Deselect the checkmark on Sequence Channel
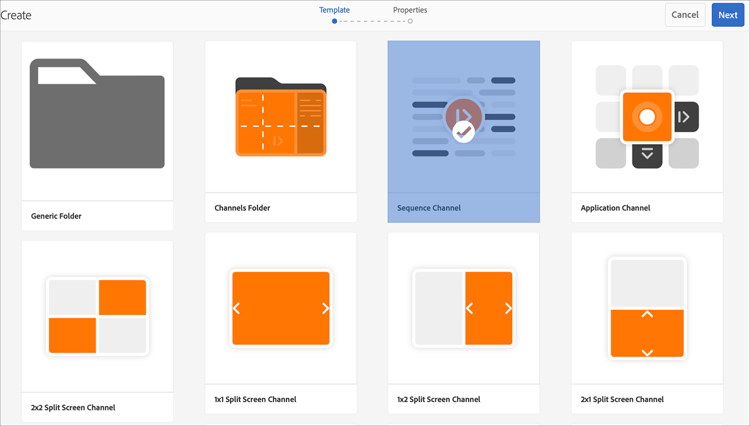This screenshot has width=750, height=426. point(463,132)
